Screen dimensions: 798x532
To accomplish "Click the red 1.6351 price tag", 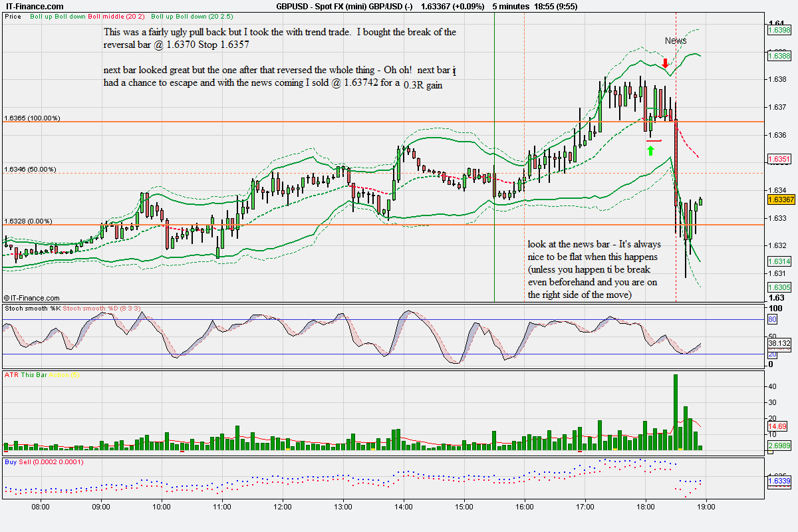I will [779, 160].
